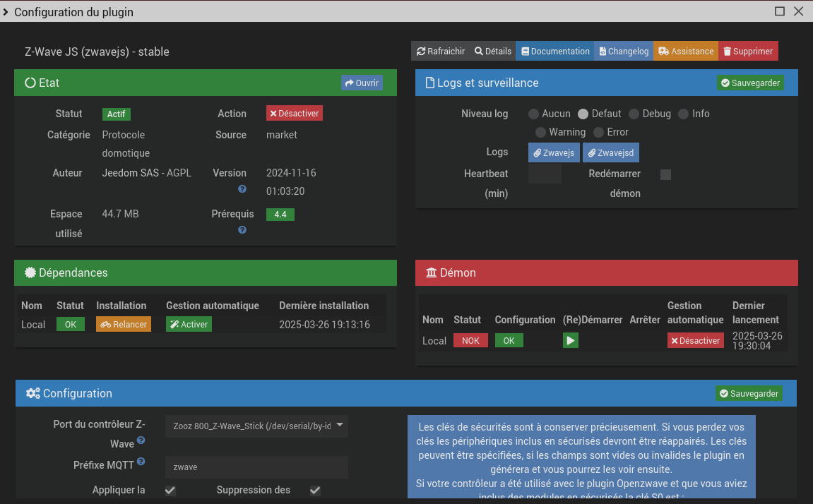This screenshot has width=813, height=504.
Task: Open the Zwavejsd log
Action: pos(611,152)
